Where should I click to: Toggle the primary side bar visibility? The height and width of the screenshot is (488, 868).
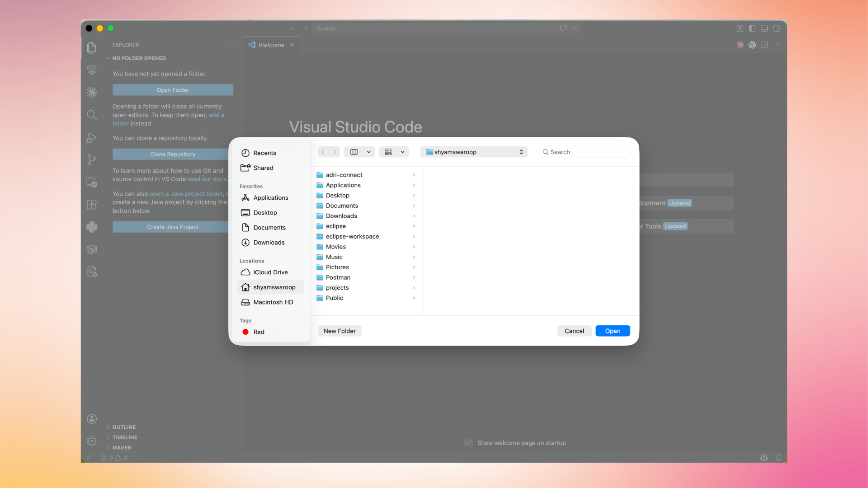tap(752, 28)
